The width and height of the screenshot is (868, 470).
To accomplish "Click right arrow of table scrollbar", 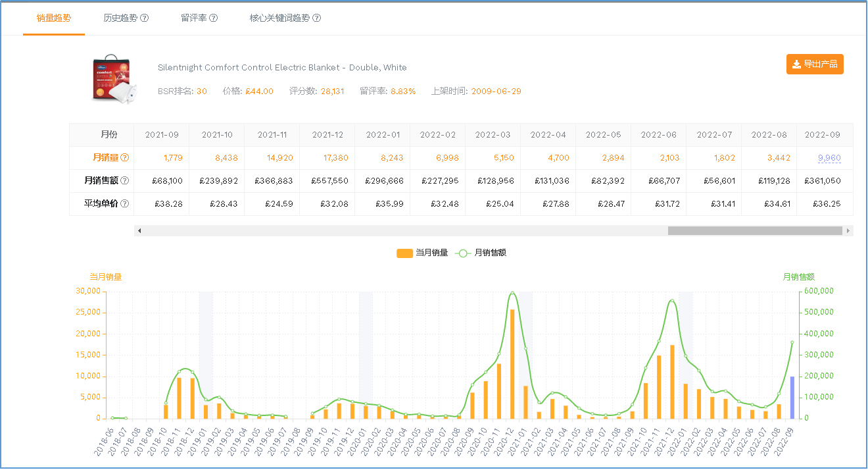I will [848, 231].
